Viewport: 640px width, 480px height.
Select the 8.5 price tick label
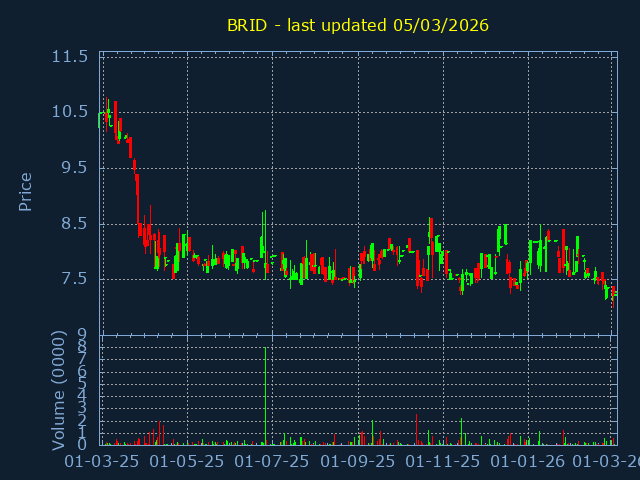74,223
